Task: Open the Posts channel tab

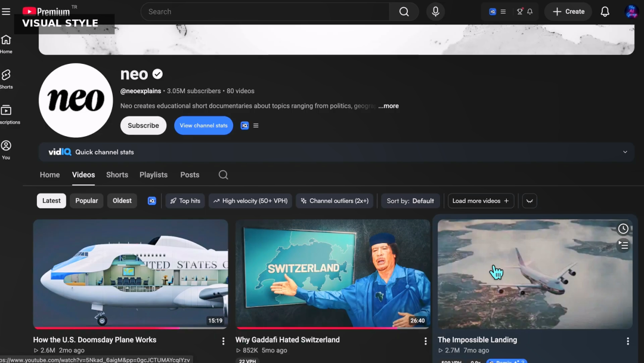Action: pyautogui.click(x=190, y=175)
